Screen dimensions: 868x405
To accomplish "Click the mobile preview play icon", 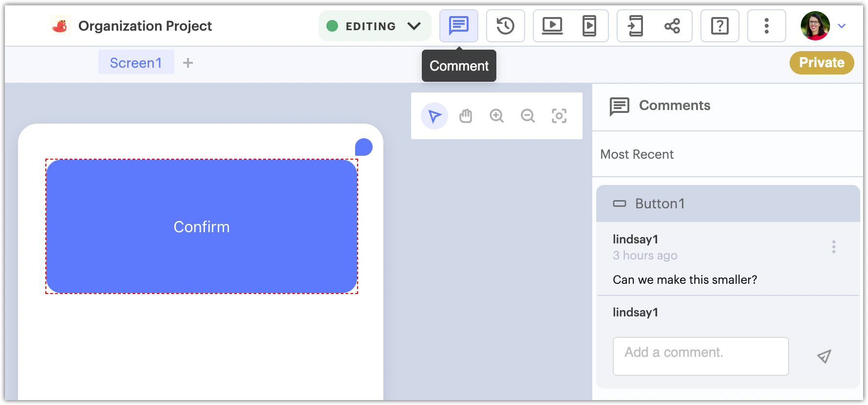I will pyautogui.click(x=589, y=26).
